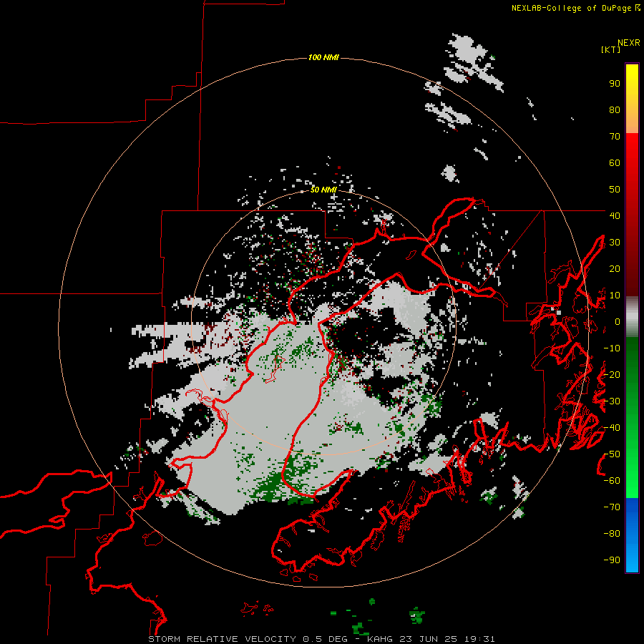Click the KT units label above colorbar

tap(611, 49)
